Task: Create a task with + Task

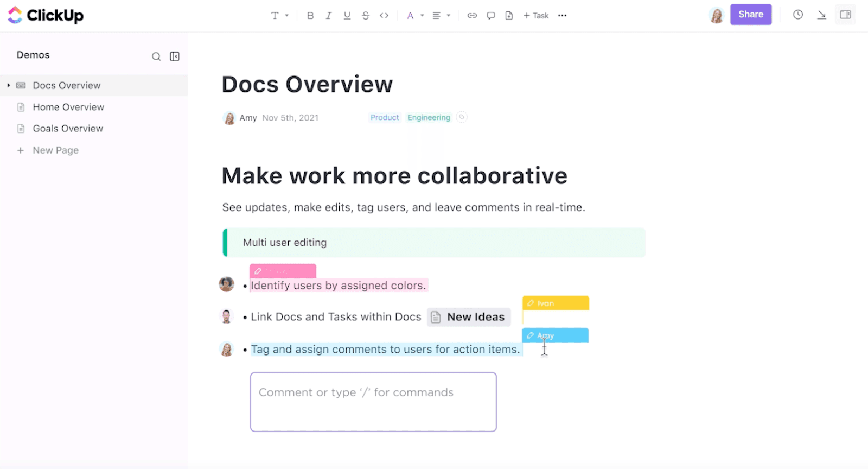Action: click(x=536, y=16)
